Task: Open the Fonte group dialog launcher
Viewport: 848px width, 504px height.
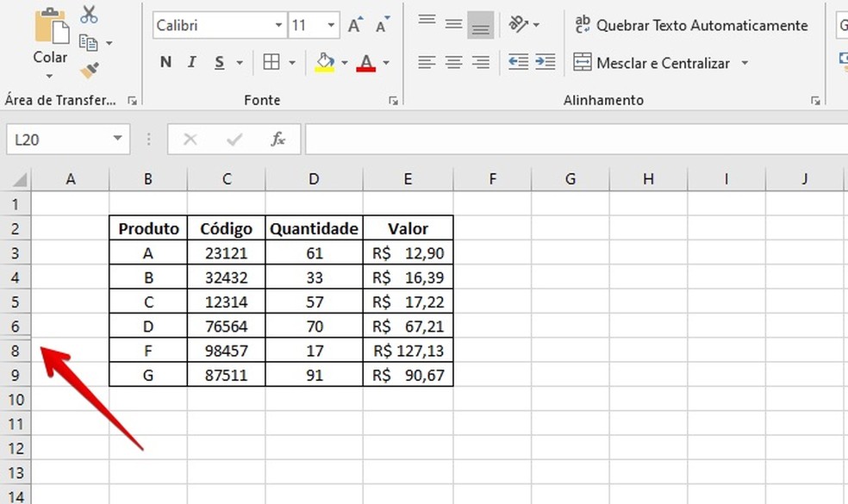Action: tap(393, 101)
